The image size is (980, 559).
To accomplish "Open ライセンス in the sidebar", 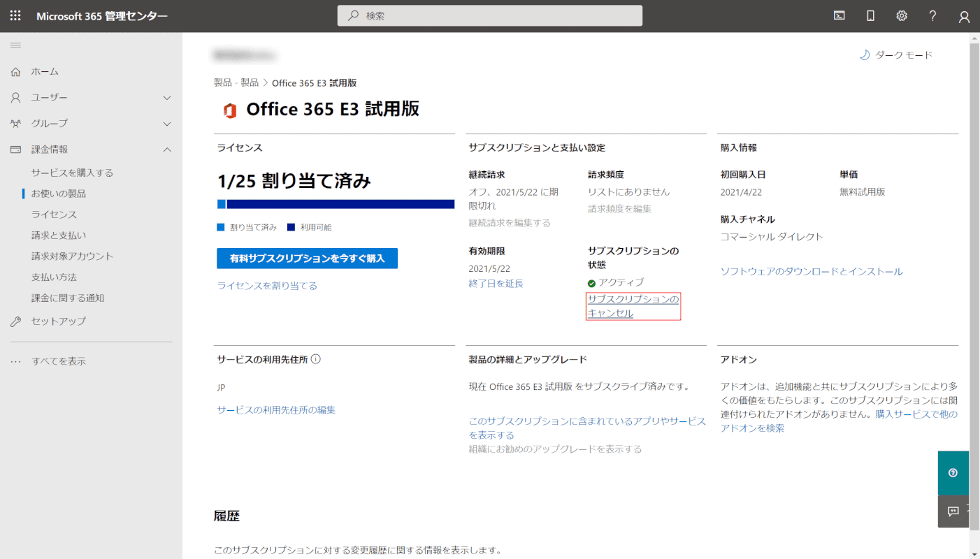I will [54, 215].
